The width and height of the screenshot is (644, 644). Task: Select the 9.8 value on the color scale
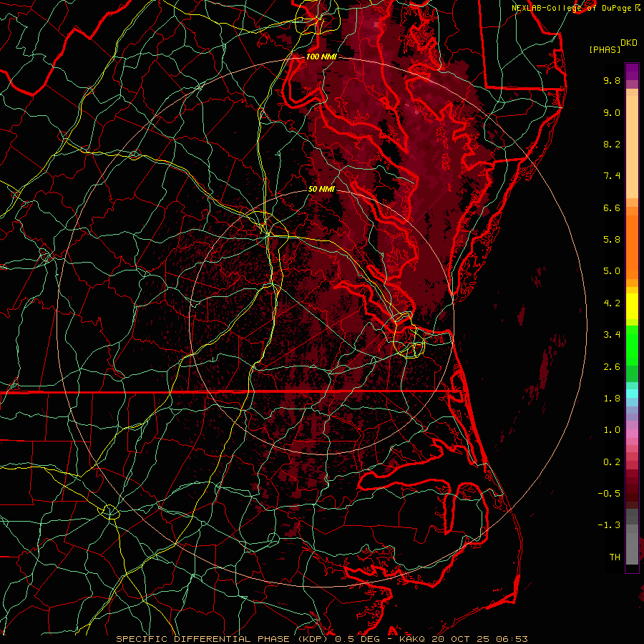pos(612,80)
